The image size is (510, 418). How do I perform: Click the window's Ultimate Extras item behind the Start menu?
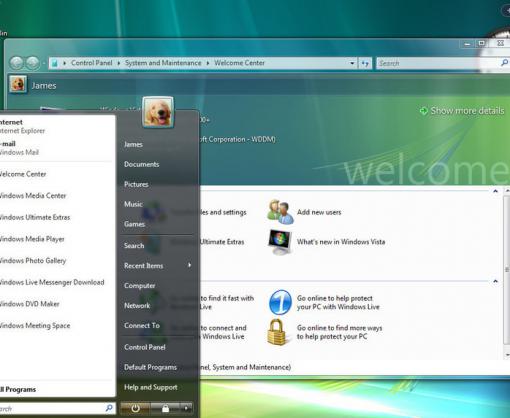coord(222,242)
